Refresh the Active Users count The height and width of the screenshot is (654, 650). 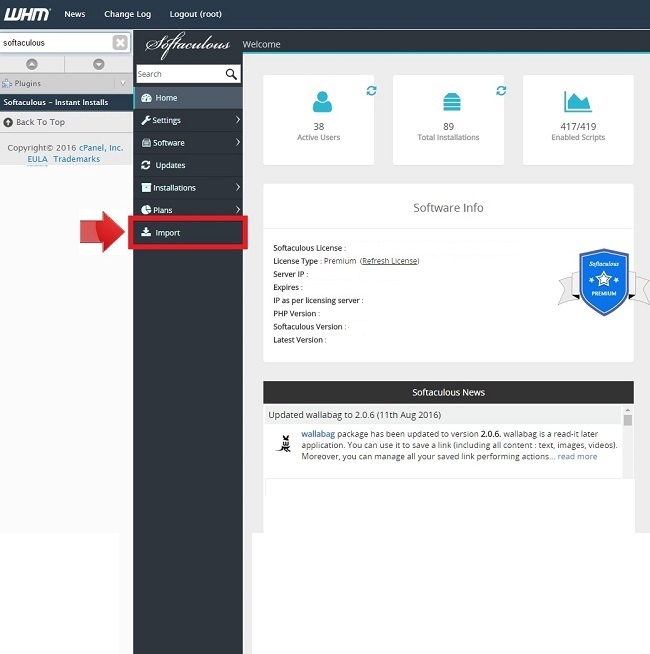pyautogui.click(x=371, y=91)
